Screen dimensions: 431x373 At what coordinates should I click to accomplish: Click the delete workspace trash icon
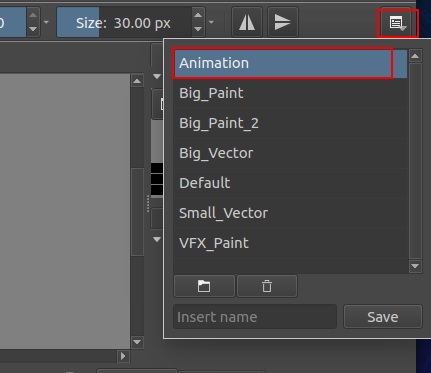point(267,286)
